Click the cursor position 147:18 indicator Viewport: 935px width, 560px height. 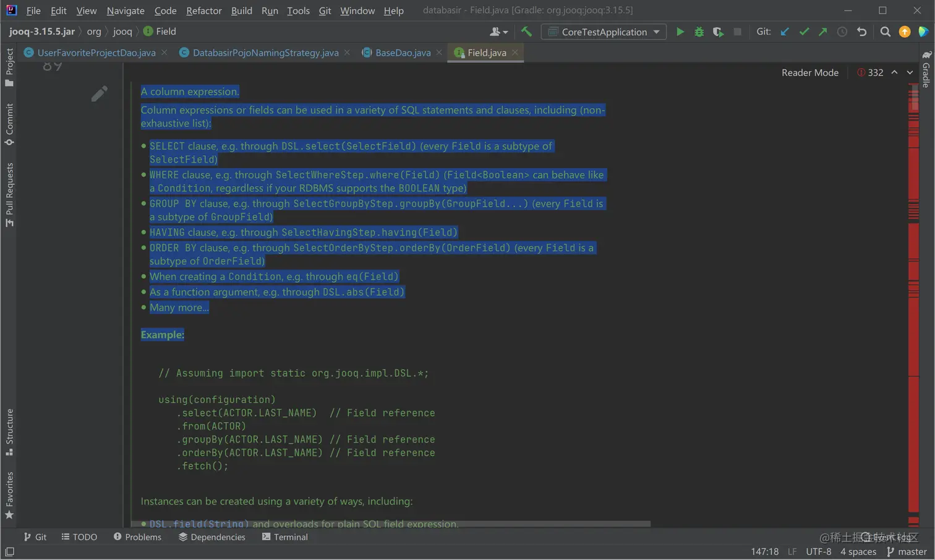(764, 551)
